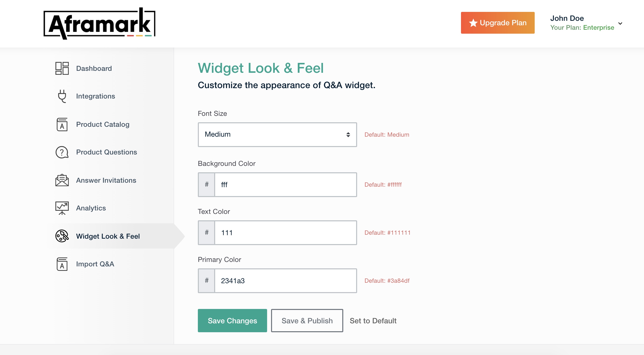
Task: Focus the Primary Color hex field
Action: coord(285,281)
